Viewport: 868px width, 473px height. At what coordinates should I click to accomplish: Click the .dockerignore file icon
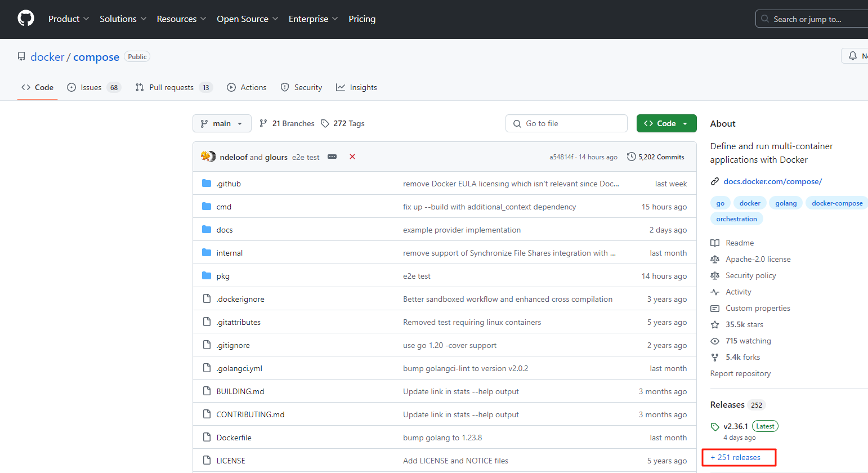point(207,299)
